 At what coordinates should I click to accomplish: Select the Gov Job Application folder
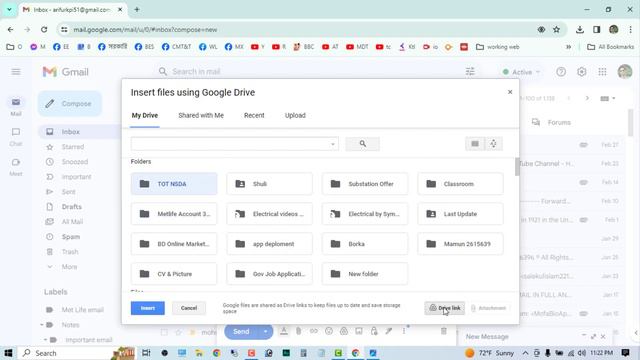coord(269,274)
